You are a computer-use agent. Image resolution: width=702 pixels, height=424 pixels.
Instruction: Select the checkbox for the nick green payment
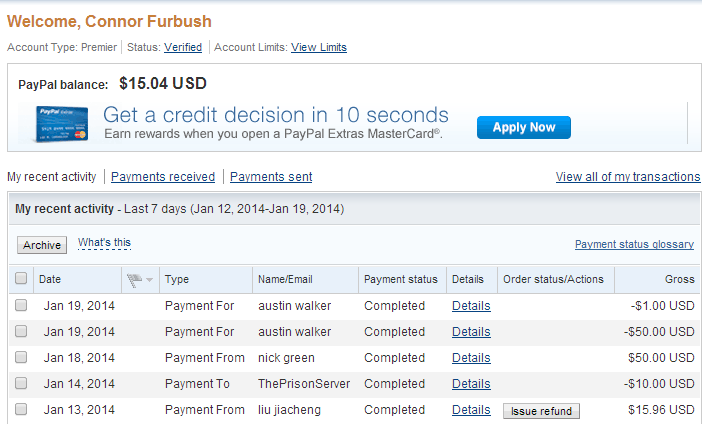pyautogui.click(x=21, y=358)
